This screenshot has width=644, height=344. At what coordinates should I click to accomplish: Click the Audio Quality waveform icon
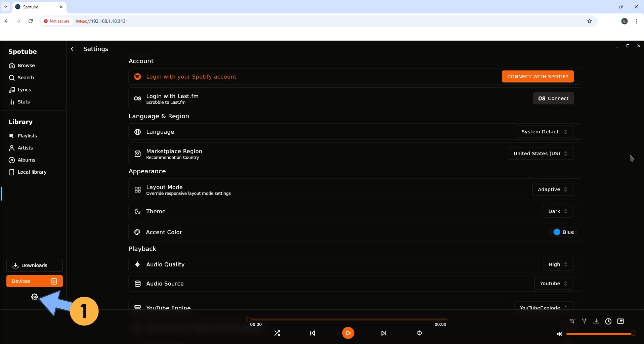pos(137,265)
